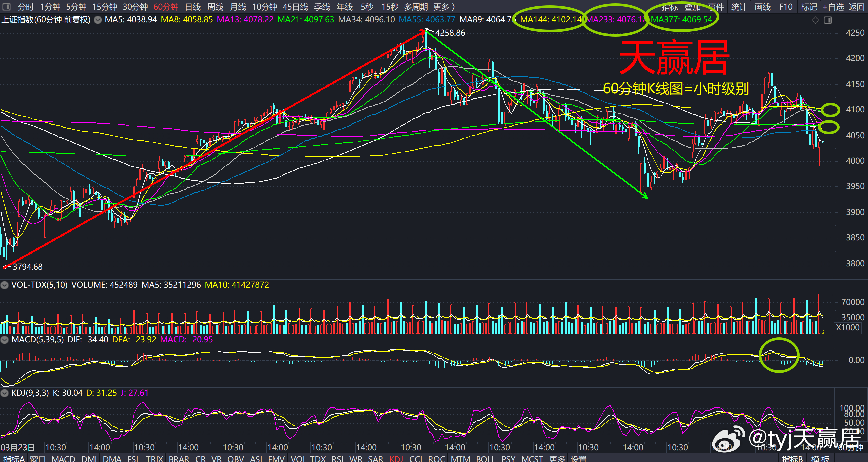Select highlighted KDJ tab in bottom bar
The height and width of the screenshot is (462, 868).
point(396,458)
